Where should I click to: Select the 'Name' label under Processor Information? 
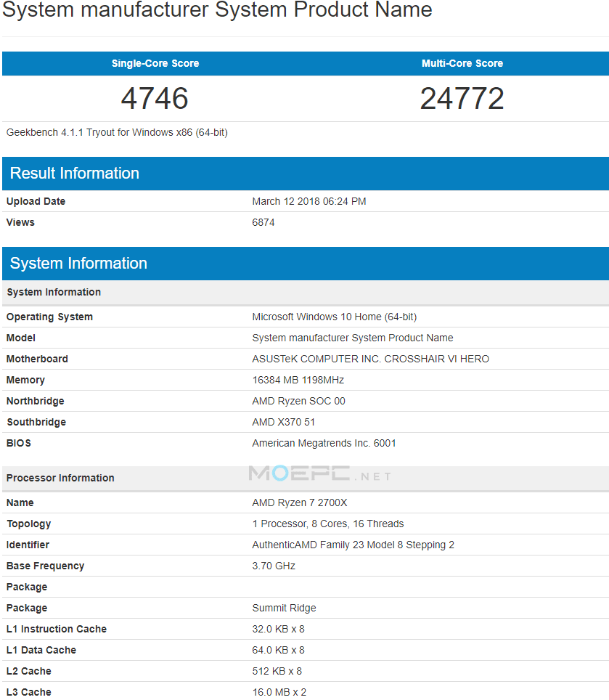click(20, 502)
